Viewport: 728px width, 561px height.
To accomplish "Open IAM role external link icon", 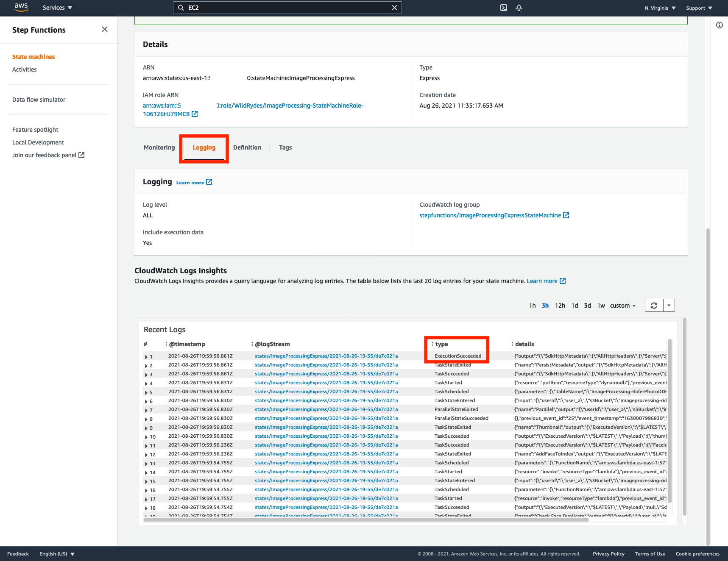I will coord(195,114).
